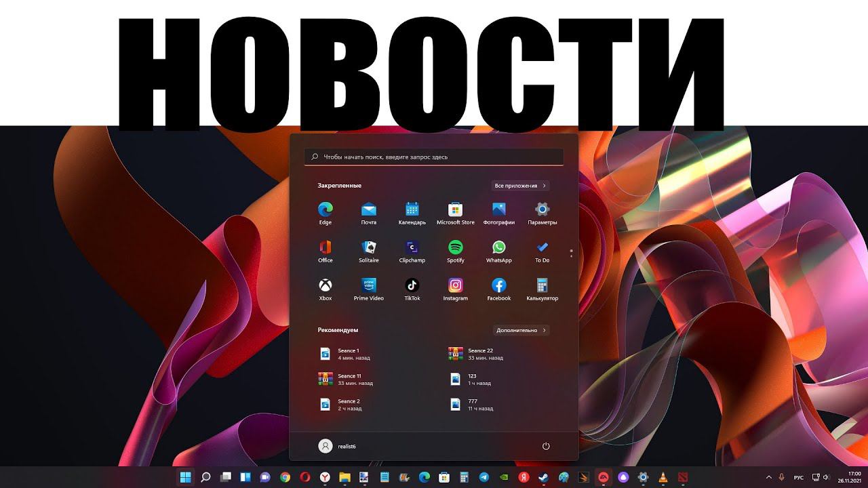Switch the РУС input language
The height and width of the screenshot is (488, 868).
tap(799, 477)
